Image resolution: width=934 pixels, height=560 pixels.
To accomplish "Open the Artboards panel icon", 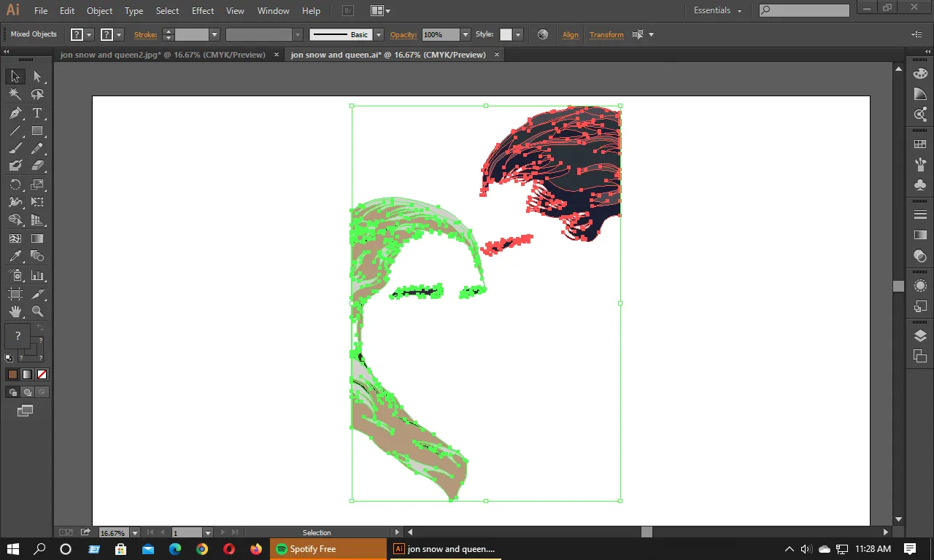I will [920, 357].
